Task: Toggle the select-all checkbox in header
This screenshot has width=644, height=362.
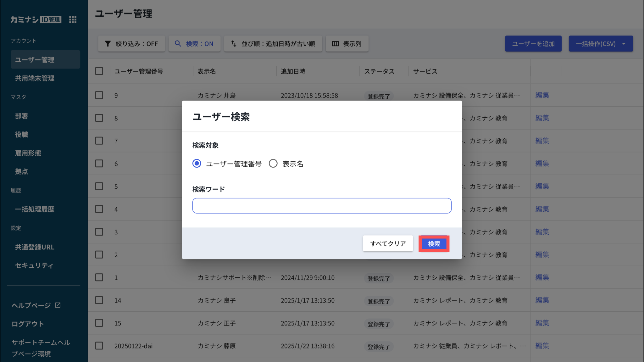Action: (99, 71)
